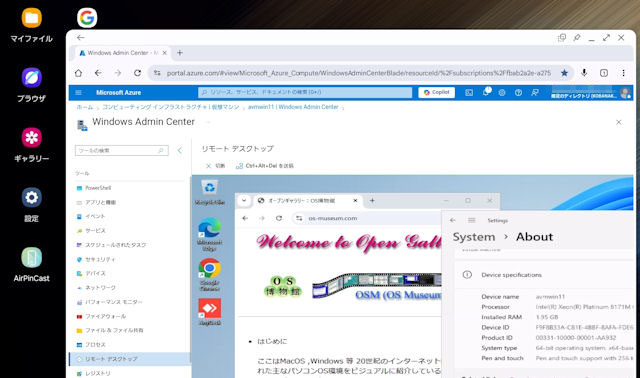640x378 pixels.
Task: Open the Settings hamburger menu in remote window
Action: click(x=471, y=220)
